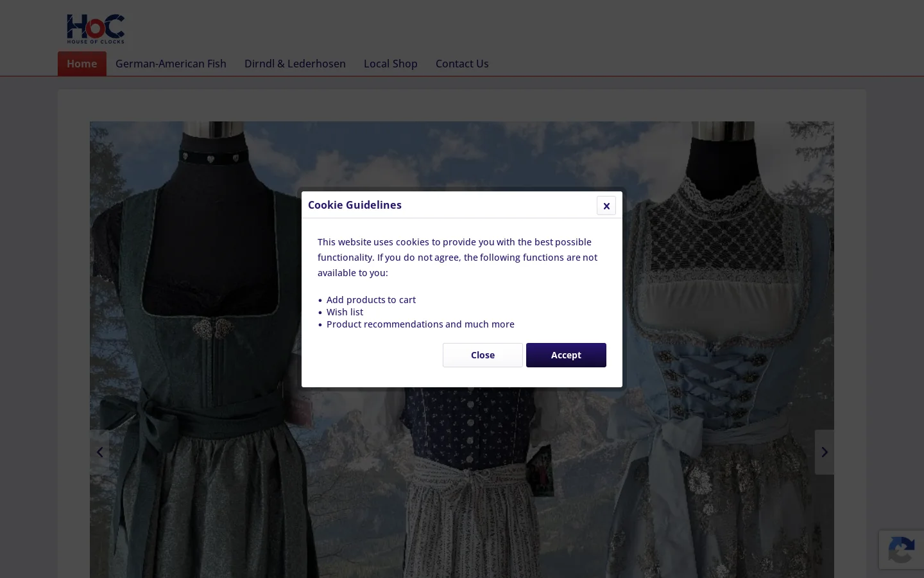Open the Home menu item
The image size is (924, 578).
82,64
